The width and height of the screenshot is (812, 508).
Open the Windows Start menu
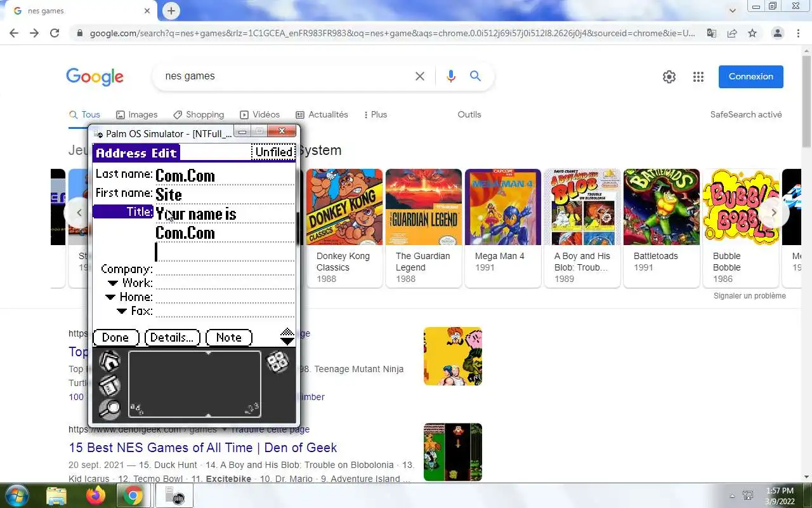tap(16, 495)
